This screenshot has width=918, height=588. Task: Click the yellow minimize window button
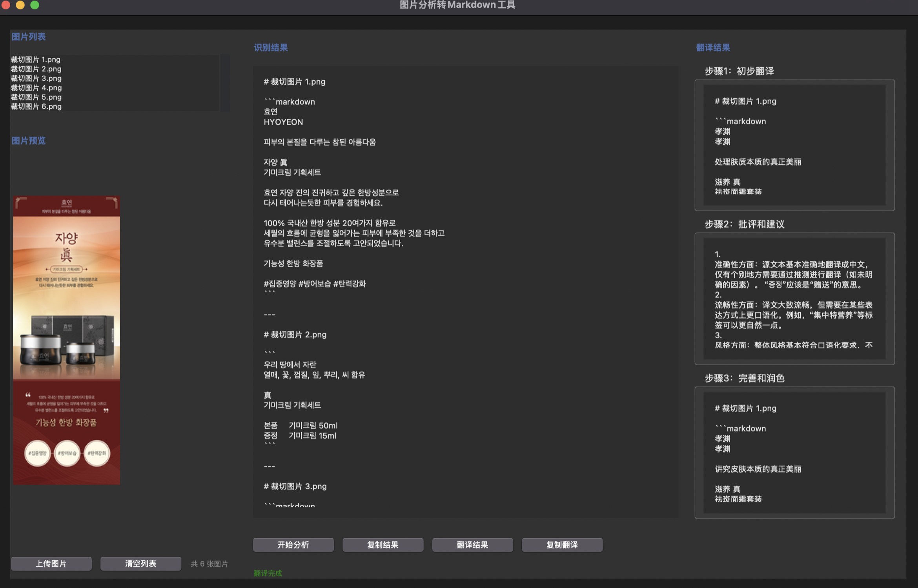[x=20, y=5]
